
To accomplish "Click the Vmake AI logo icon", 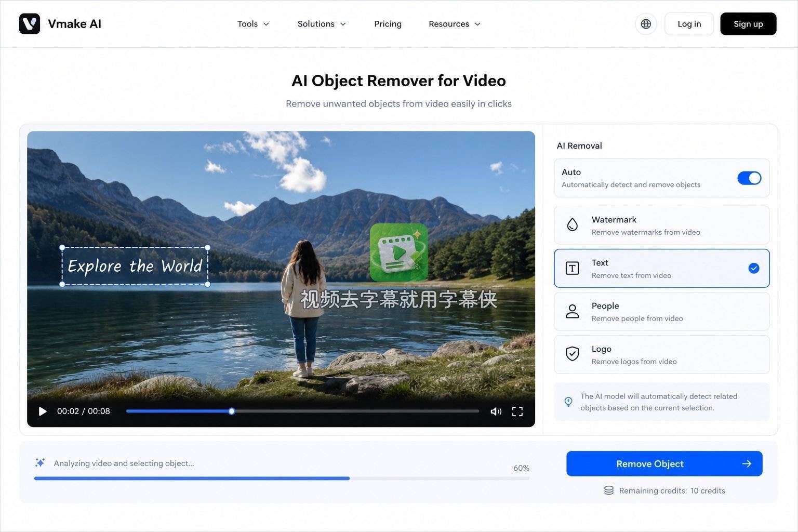I will tap(30, 24).
